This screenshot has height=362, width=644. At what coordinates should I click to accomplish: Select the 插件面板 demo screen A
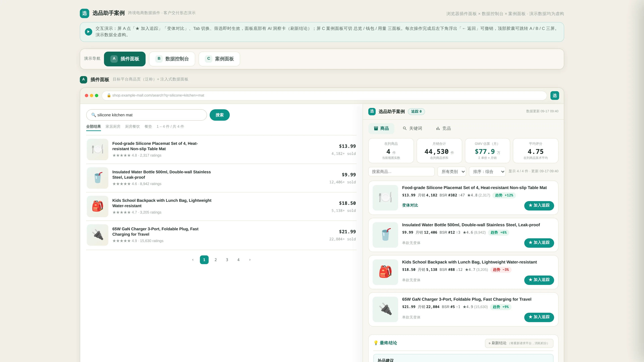[125, 59]
